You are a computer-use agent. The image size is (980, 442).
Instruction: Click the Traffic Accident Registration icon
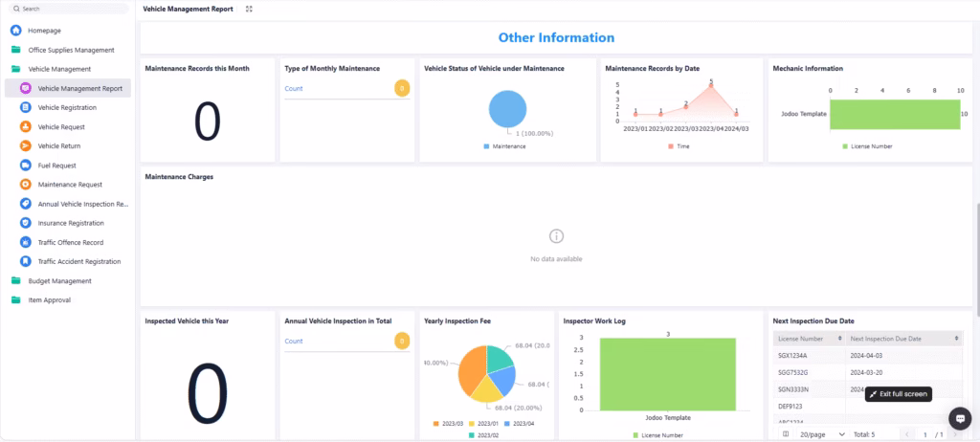pos(25,261)
